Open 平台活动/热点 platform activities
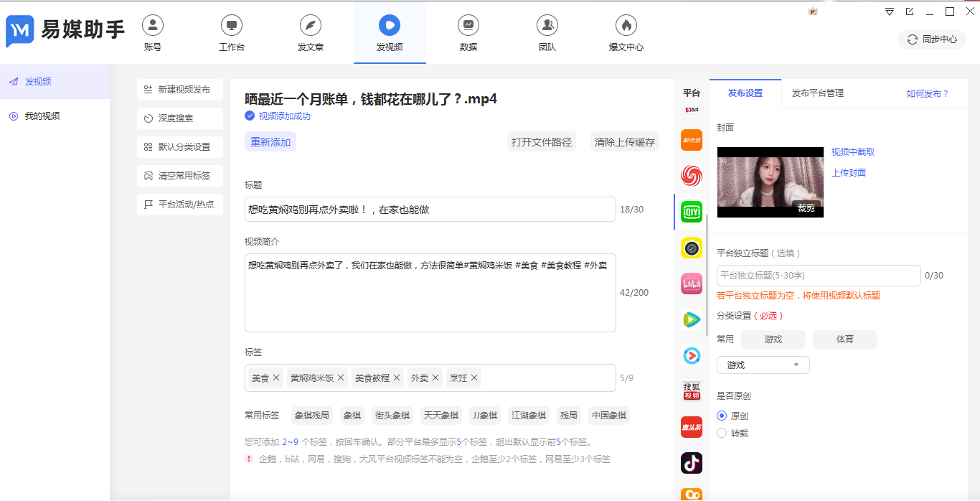 [x=180, y=205]
